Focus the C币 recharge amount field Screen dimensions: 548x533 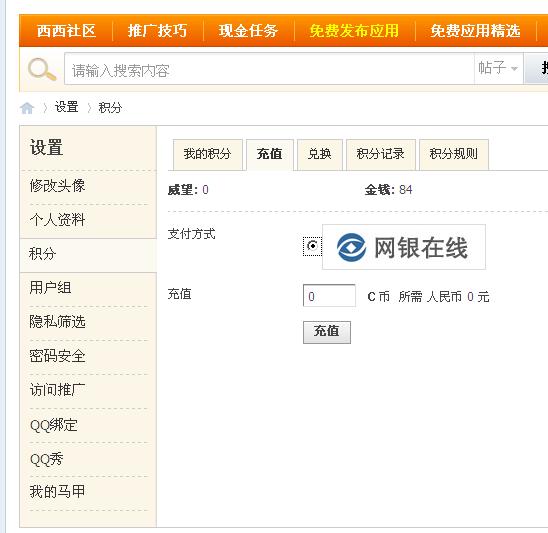click(x=329, y=296)
